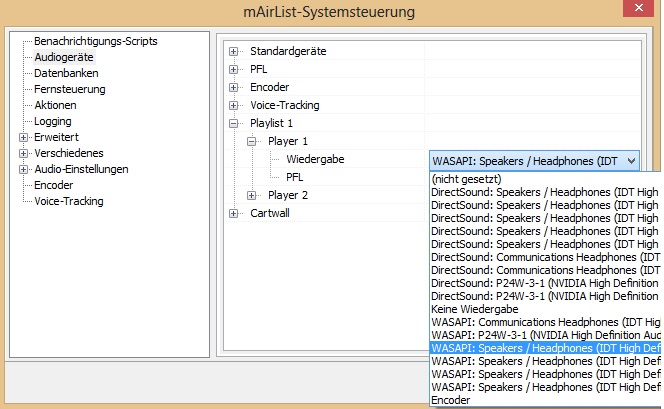Choose WASAPI: P24W-3-1 NVIDIA output
The image size is (664, 409).
[x=540, y=335]
